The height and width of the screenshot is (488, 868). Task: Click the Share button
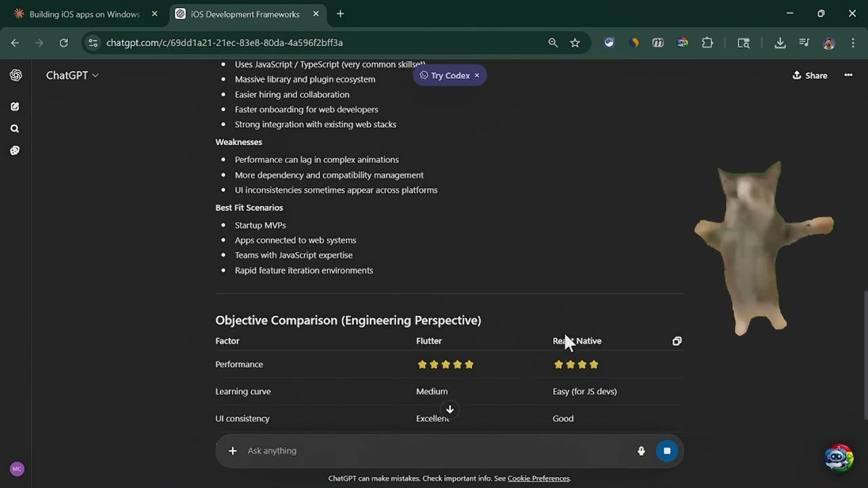point(810,75)
